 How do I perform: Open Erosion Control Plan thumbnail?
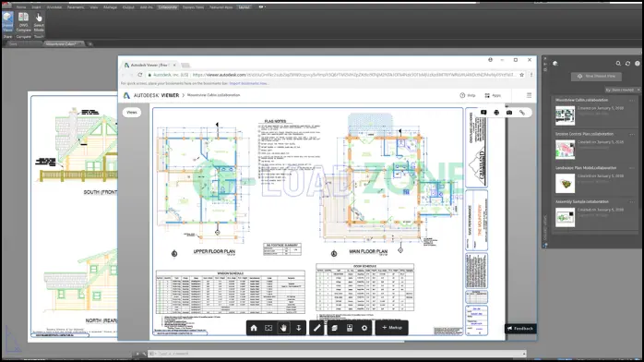click(x=566, y=150)
